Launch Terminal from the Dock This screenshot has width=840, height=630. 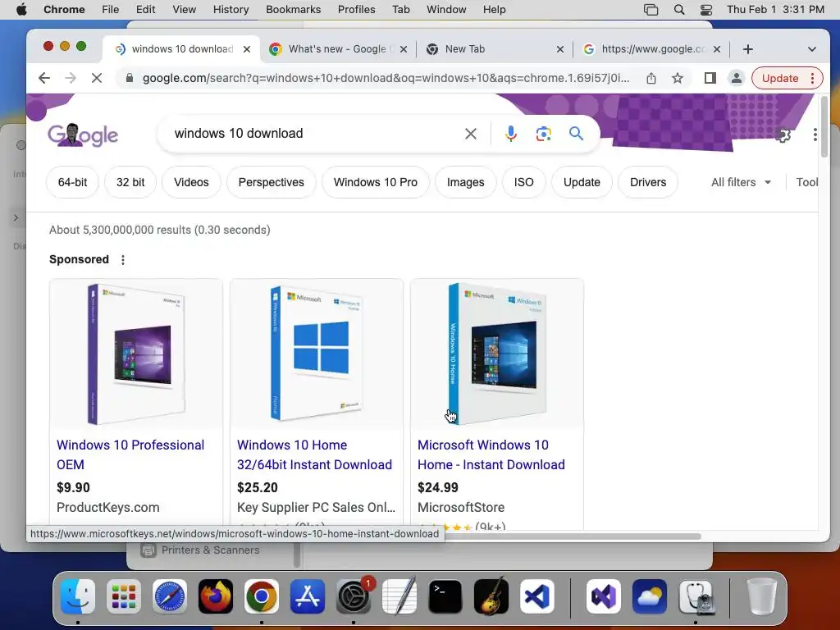click(x=445, y=596)
